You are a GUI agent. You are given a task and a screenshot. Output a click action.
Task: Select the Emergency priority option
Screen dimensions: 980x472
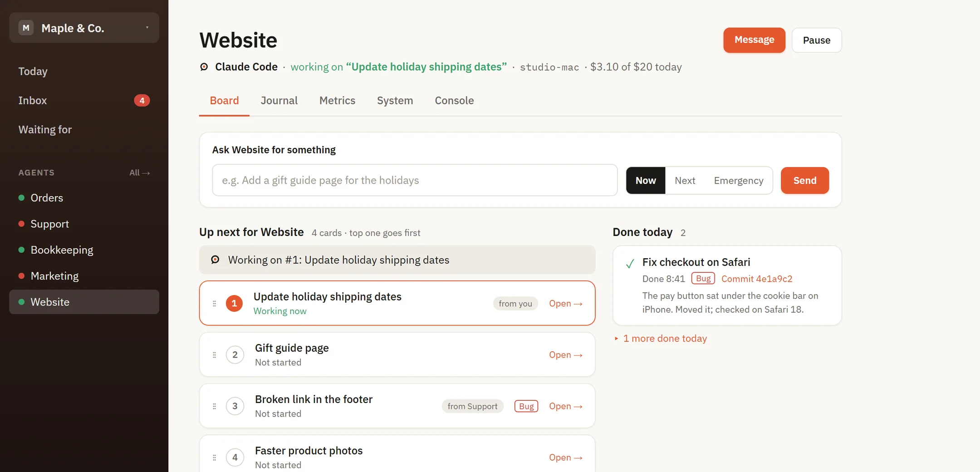click(x=739, y=180)
